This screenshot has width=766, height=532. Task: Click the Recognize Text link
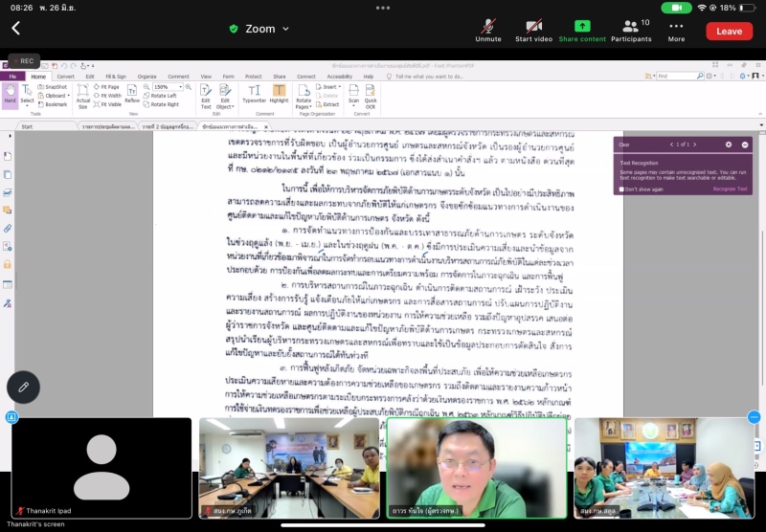[730, 188]
